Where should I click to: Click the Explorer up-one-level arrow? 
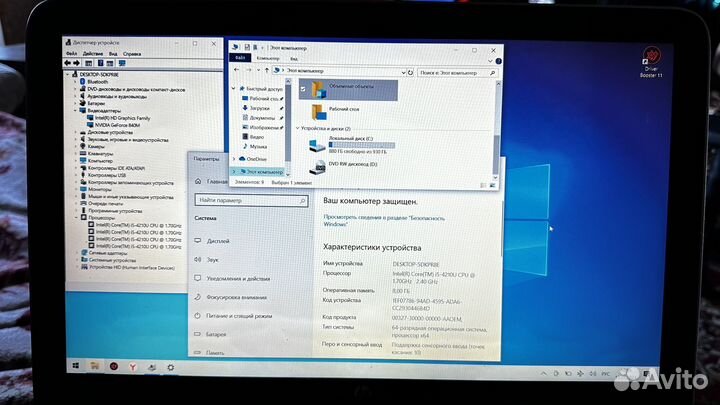point(267,71)
